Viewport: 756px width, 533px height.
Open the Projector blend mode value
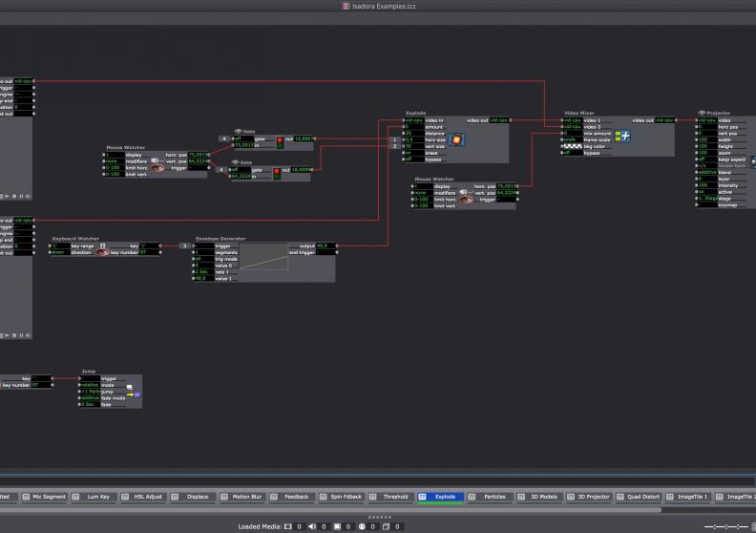(707, 172)
